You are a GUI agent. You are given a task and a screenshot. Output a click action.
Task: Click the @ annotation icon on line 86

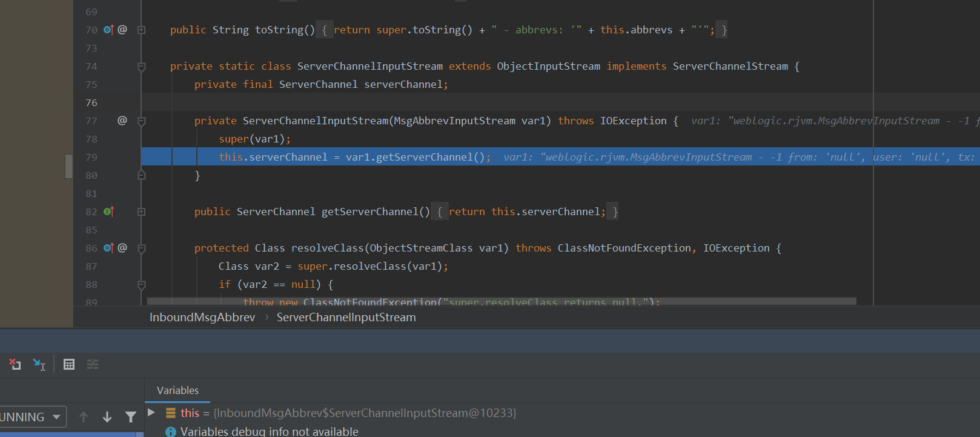tap(122, 248)
